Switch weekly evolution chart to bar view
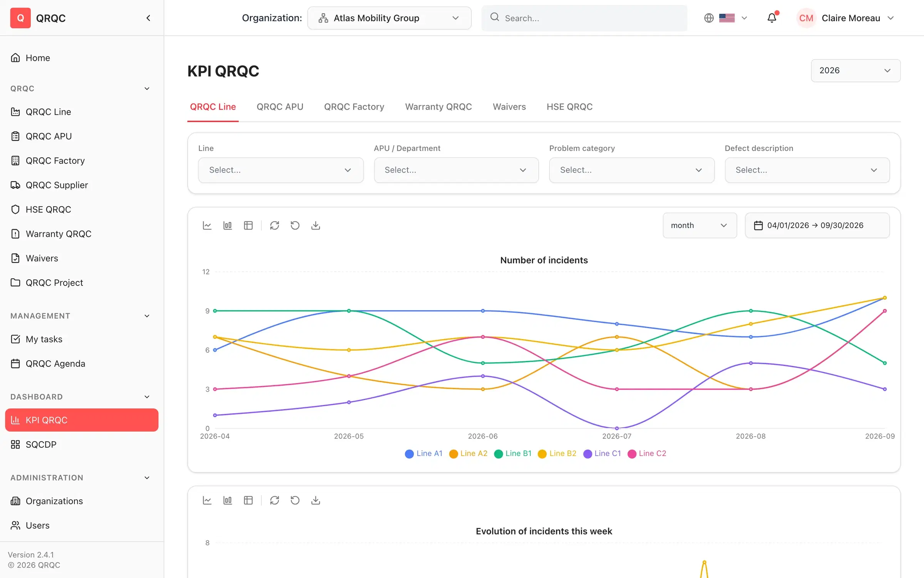Viewport: 924px width, 578px height. coord(228,500)
